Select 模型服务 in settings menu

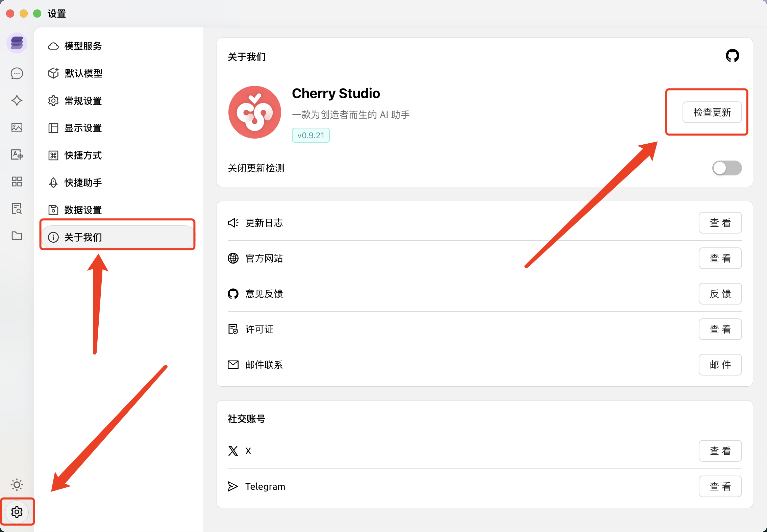[x=83, y=46]
